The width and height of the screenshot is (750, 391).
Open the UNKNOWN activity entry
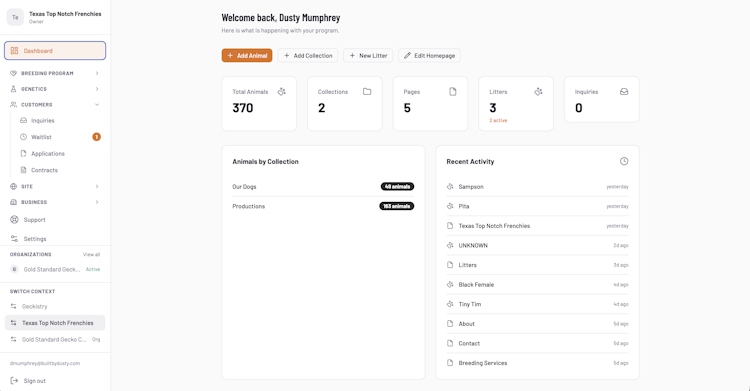pyautogui.click(x=537, y=246)
